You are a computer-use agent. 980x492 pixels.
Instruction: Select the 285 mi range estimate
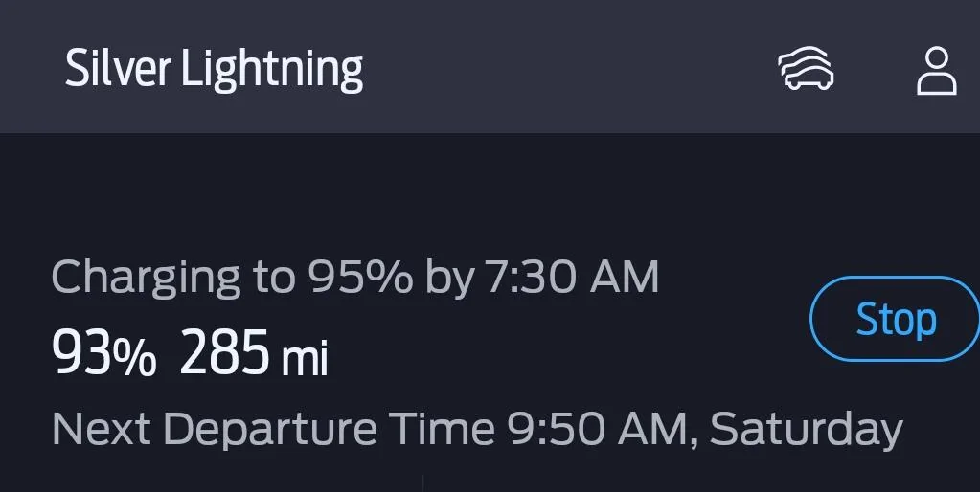click(x=254, y=353)
